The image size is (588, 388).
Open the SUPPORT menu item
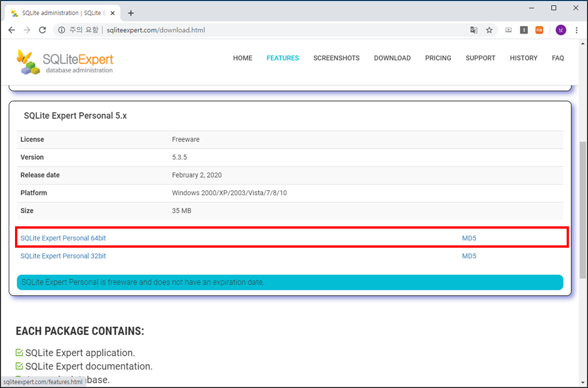coord(481,58)
